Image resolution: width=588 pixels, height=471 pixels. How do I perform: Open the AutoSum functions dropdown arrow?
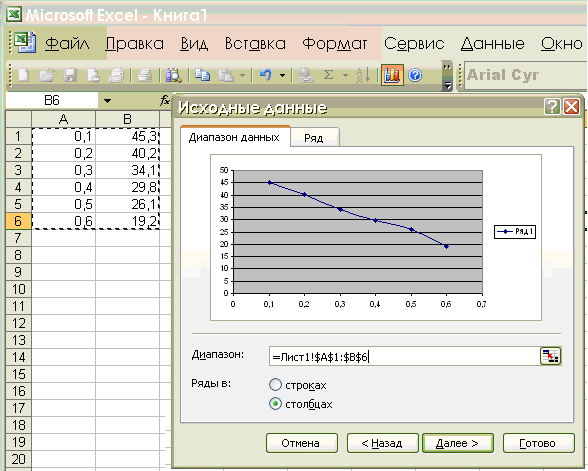tap(345, 75)
